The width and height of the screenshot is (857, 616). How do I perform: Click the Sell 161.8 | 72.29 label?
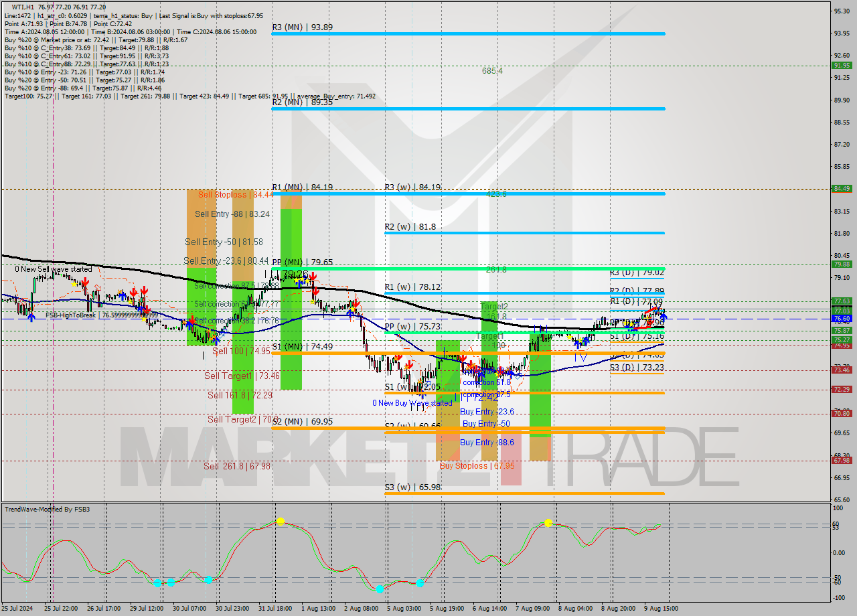click(240, 396)
